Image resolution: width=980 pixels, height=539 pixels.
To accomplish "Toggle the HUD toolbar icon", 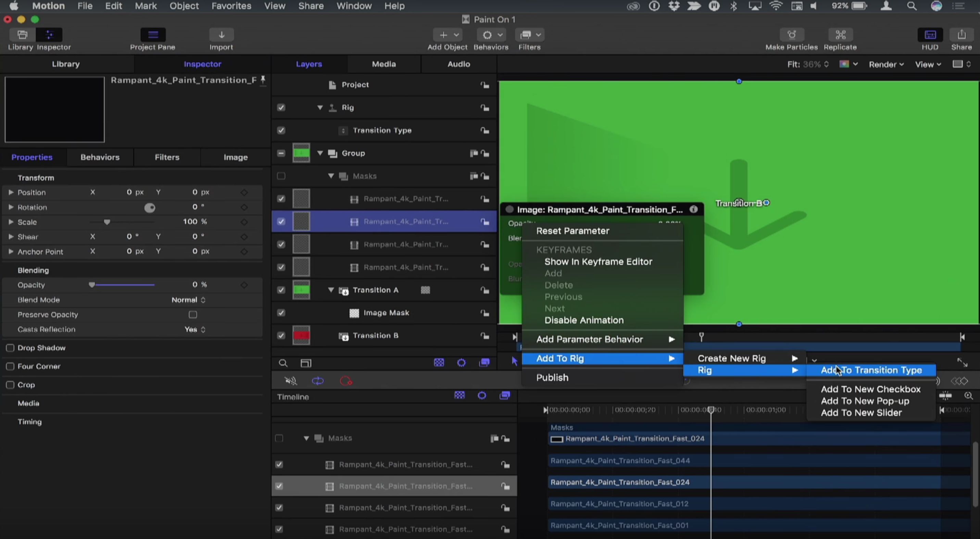I will click(x=930, y=35).
